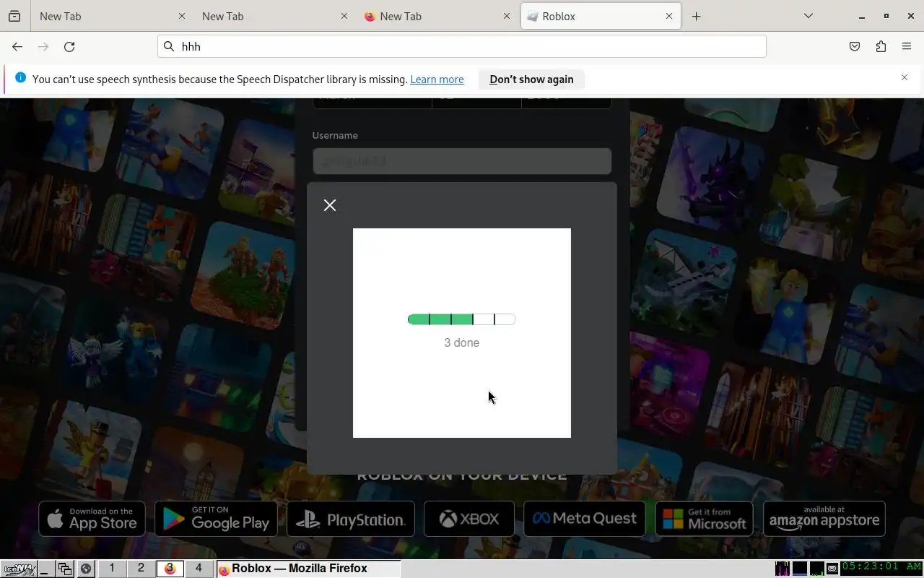924x578 pixels.
Task: Open a new tab with plus button
Action: pyautogui.click(x=696, y=16)
